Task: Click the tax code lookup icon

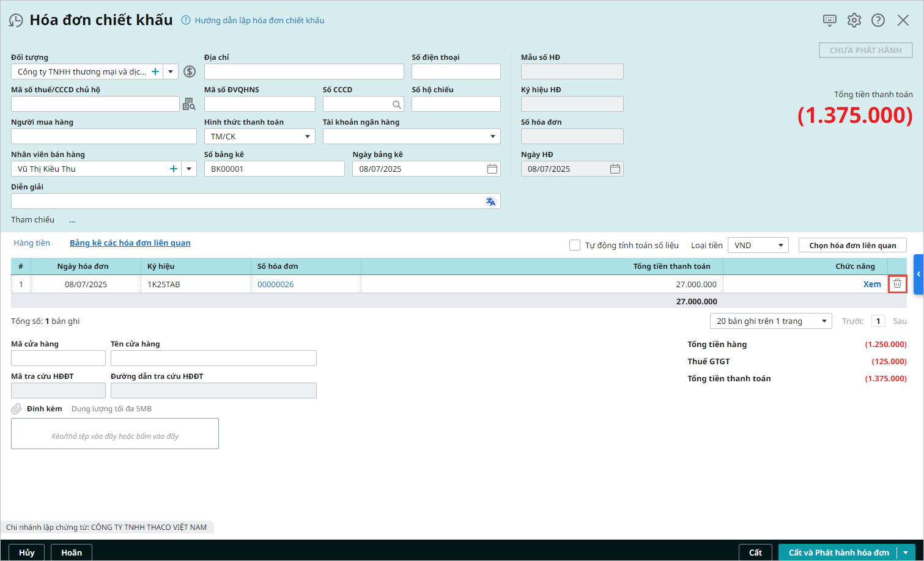Action: (x=189, y=105)
